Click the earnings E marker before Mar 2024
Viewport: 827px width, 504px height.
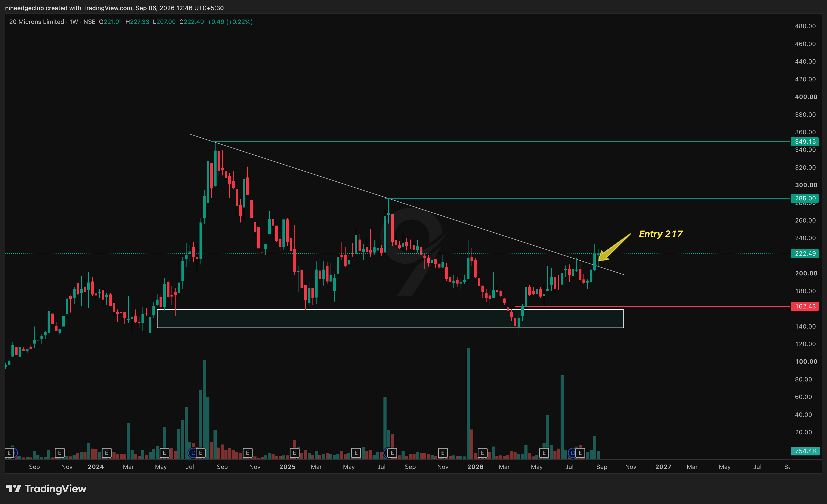[x=106, y=453]
